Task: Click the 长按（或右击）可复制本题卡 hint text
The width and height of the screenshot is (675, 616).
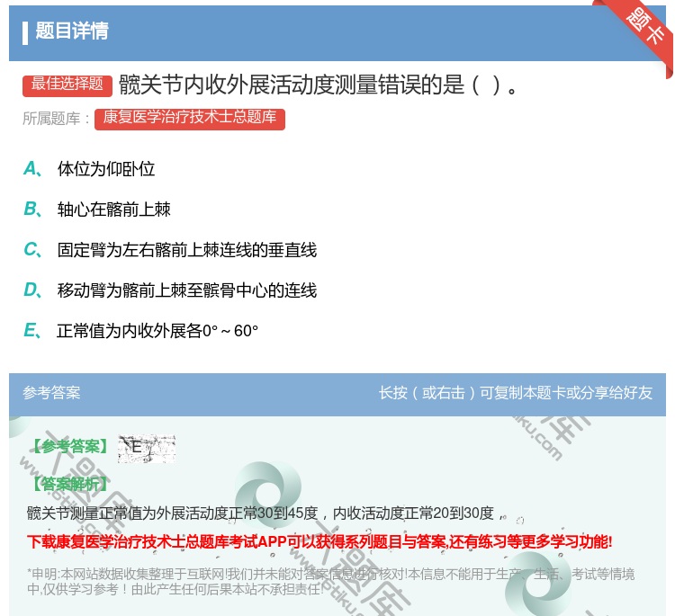Action: click(x=516, y=393)
